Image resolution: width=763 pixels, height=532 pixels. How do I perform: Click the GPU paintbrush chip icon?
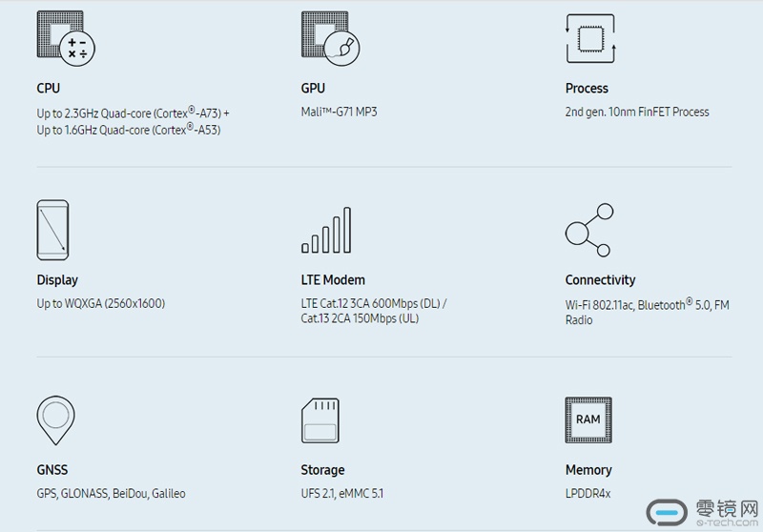tap(330, 37)
